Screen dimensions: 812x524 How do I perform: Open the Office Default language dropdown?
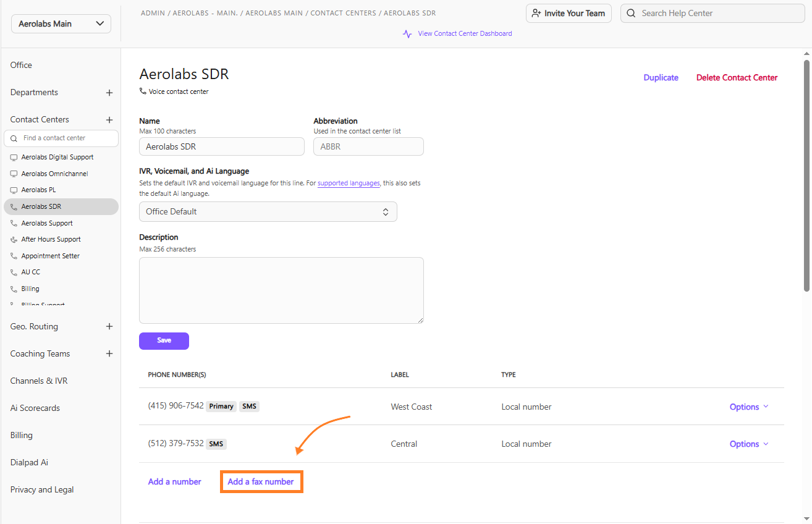(x=268, y=211)
